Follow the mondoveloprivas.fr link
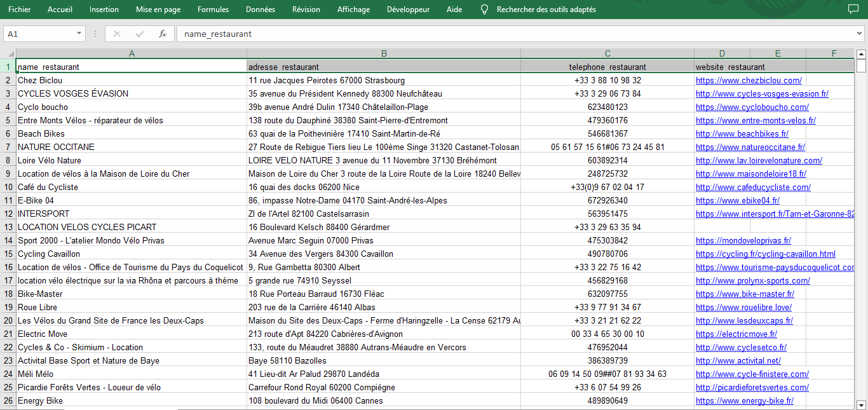The height and width of the screenshot is (410, 868). click(743, 241)
